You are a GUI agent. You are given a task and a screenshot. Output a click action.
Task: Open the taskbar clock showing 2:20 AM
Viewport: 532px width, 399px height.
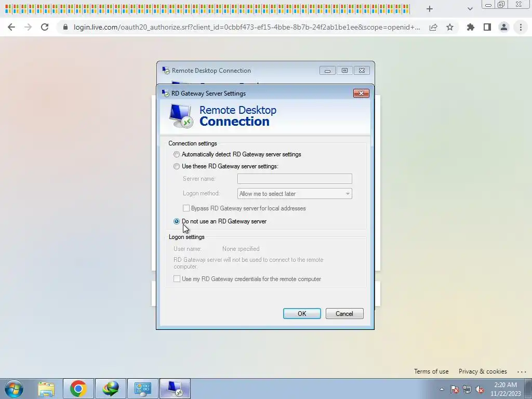click(506, 389)
